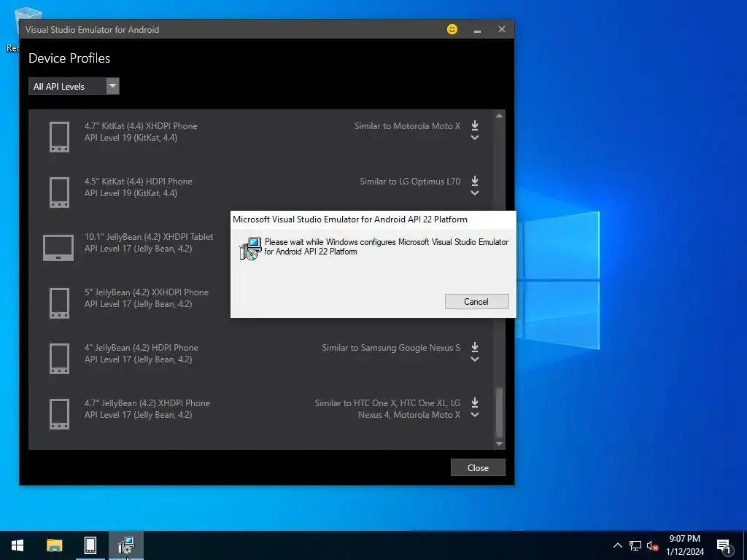Select "4.7" JellyBean (4.2) XHDPI Phone" title
This screenshot has height=560, width=747.
147,402
